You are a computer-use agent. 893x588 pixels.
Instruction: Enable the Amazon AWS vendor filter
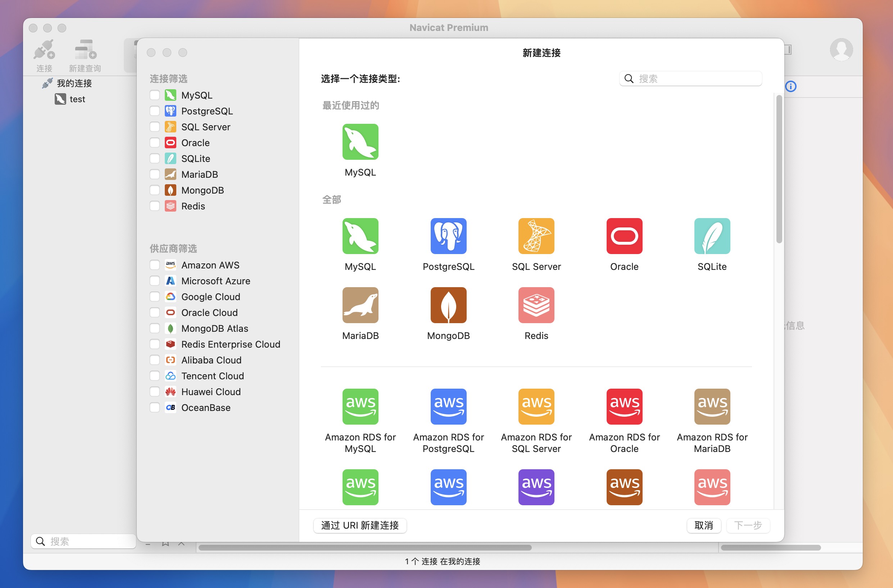(x=154, y=265)
